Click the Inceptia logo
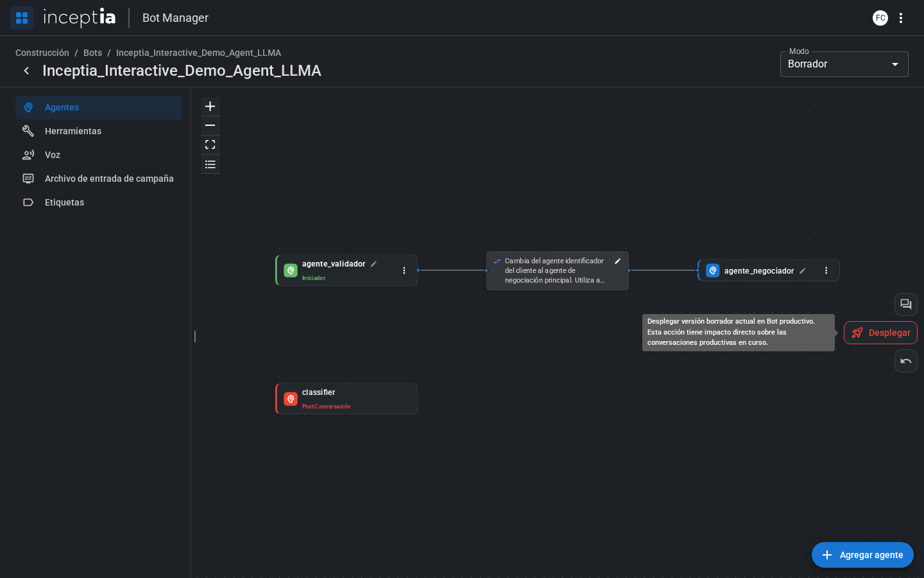The width and height of the screenshot is (924, 578). point(80,17)
